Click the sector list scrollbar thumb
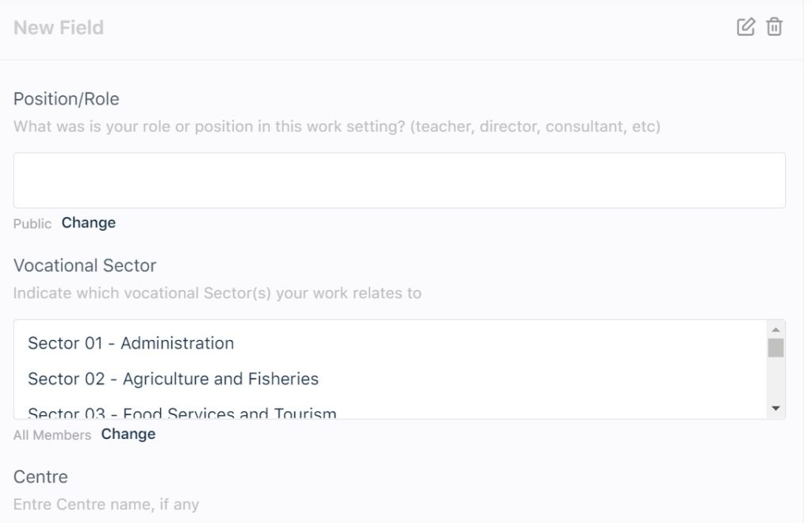Image resolution: width=812 pixels, height=523 pixels. point(776,348)
